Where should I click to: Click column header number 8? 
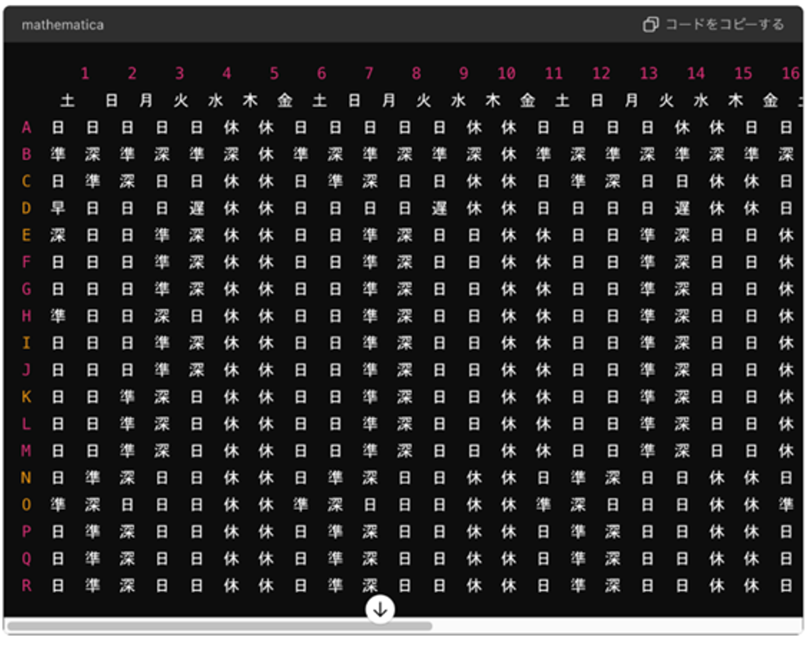click(x=416, y=73)
